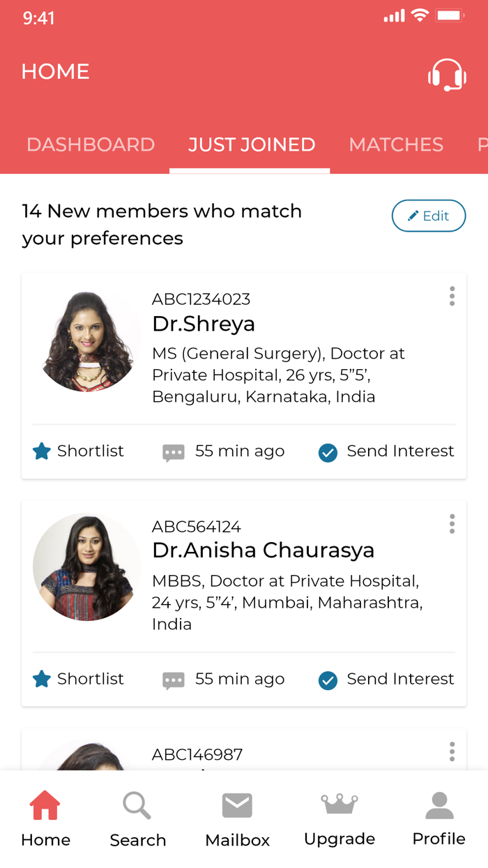Open customer support via the headset icon
This screenshot has width=488, height=868.
point(447,75)
